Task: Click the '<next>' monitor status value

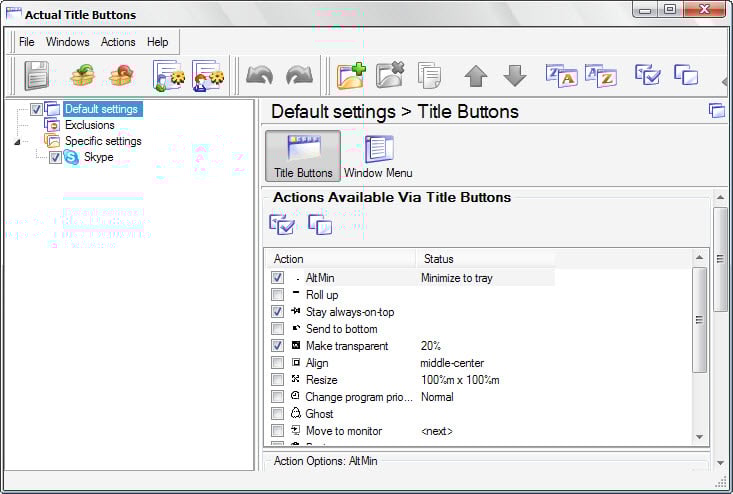Action: tap(437, 431)
